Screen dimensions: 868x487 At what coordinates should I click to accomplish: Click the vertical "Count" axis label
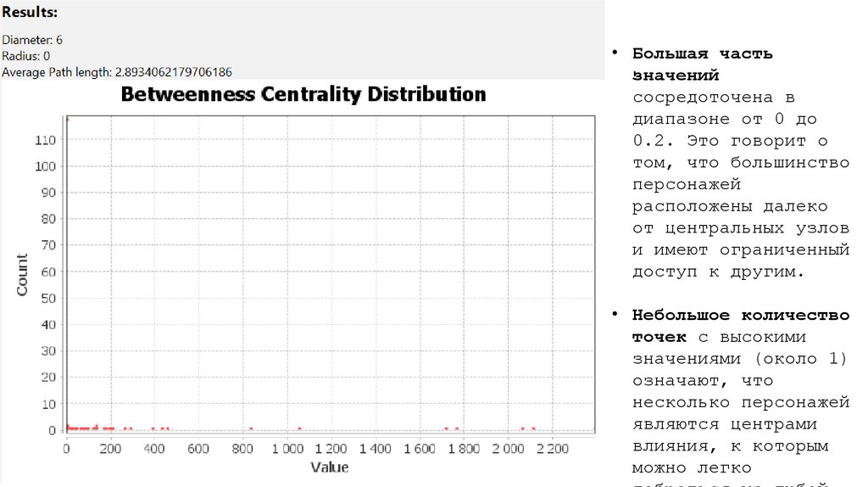click(23, 275)
